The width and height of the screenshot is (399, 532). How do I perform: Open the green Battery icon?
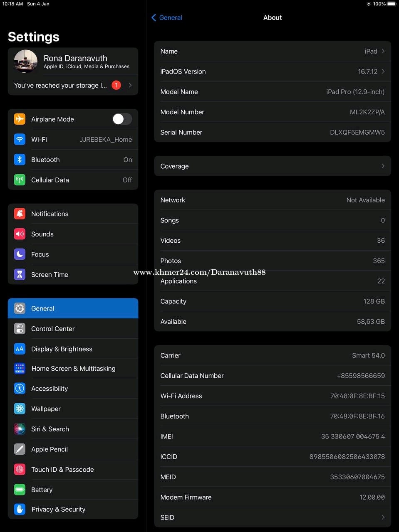click(x=20, y=490)
